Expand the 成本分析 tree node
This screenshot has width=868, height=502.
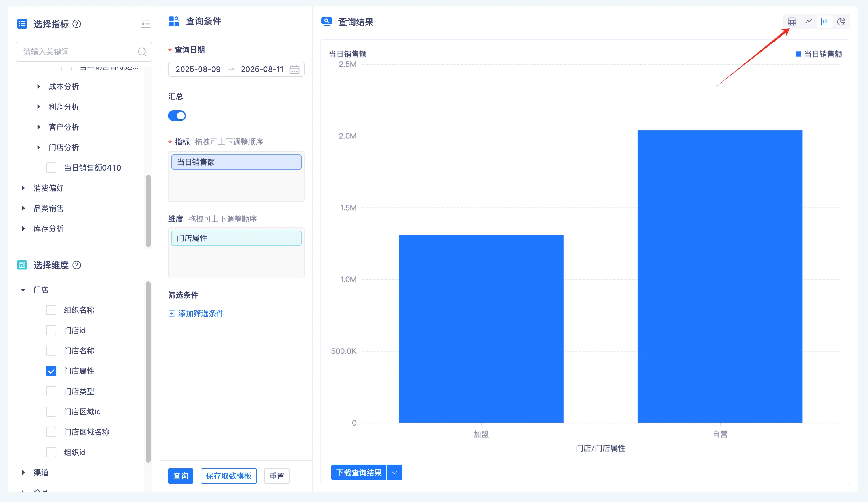[39, 87]
